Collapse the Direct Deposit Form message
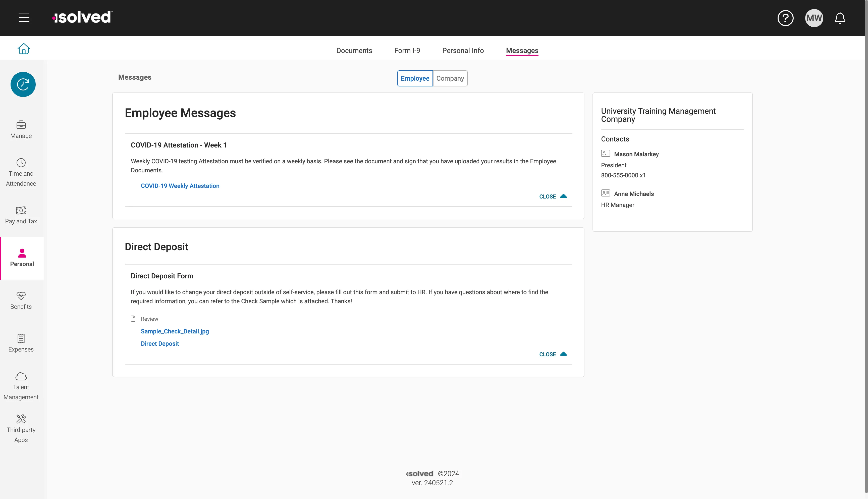Image resolution: width=868 pixels, height=499 pixels. (553, 354)
